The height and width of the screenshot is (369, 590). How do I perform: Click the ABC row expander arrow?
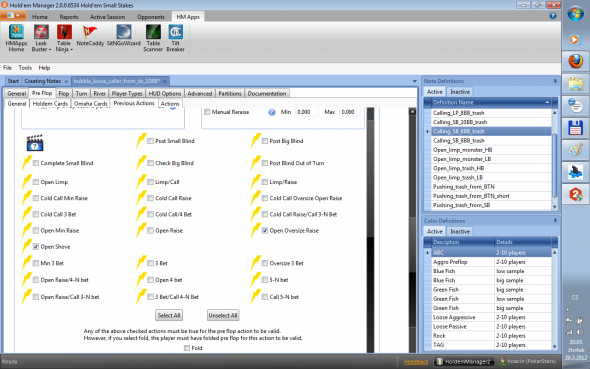(x=427, y=253)
